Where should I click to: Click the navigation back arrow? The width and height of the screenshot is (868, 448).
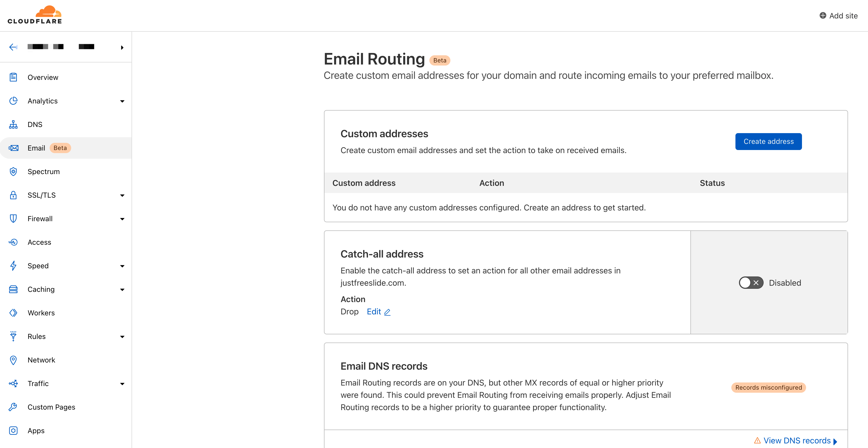[x=13, y=47]
